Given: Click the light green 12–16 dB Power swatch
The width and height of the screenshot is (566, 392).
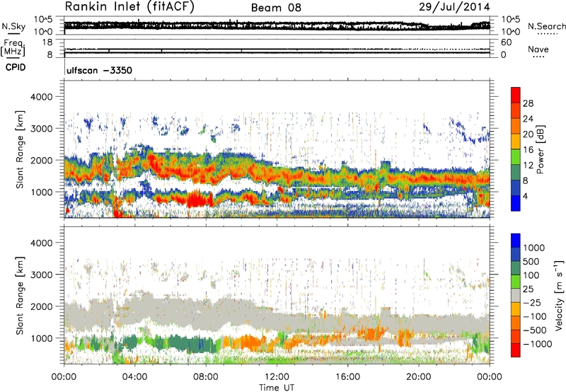Looking at the screenshot, I should click(516, 157).
